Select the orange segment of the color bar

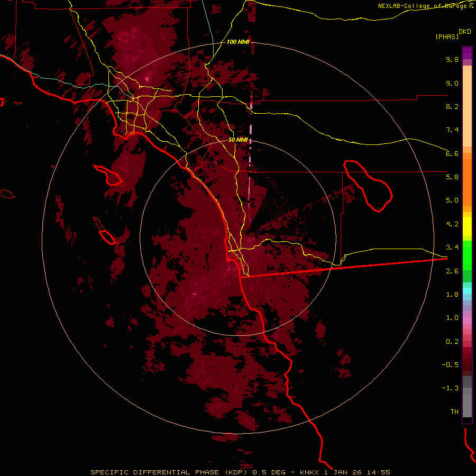point(467,183)
